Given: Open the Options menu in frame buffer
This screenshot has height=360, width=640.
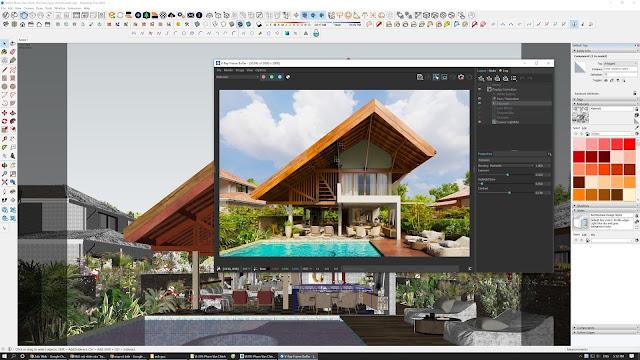Looking at the screenshot, I should pos(260,70).
